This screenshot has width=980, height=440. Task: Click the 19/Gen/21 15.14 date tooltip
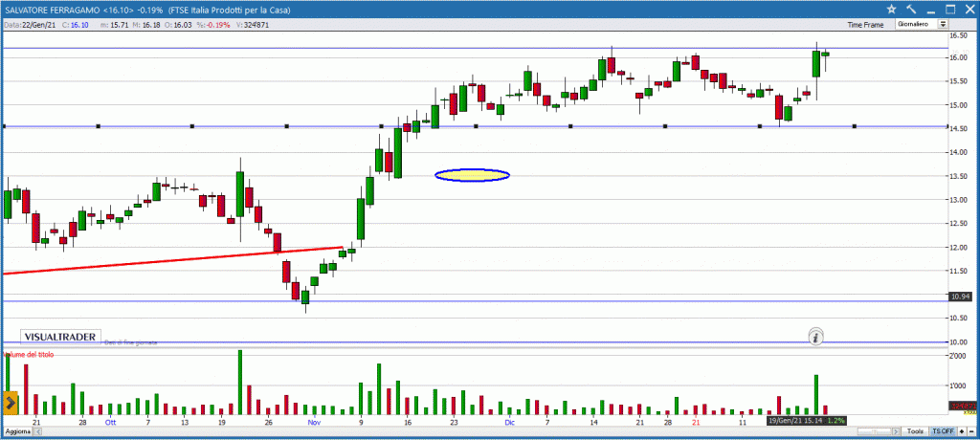[807, 420]
